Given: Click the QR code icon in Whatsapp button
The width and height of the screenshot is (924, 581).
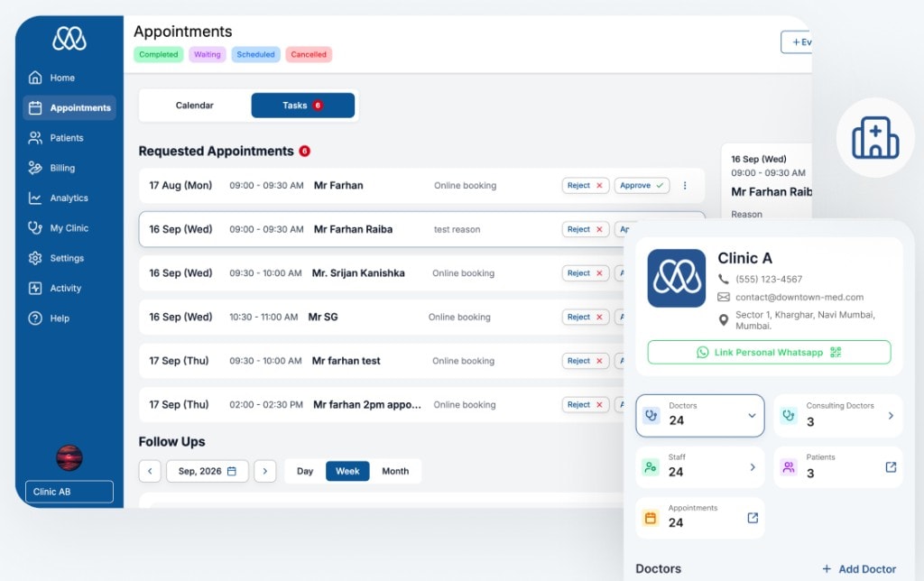Looking at the screenshot, I should click(836, 353).
